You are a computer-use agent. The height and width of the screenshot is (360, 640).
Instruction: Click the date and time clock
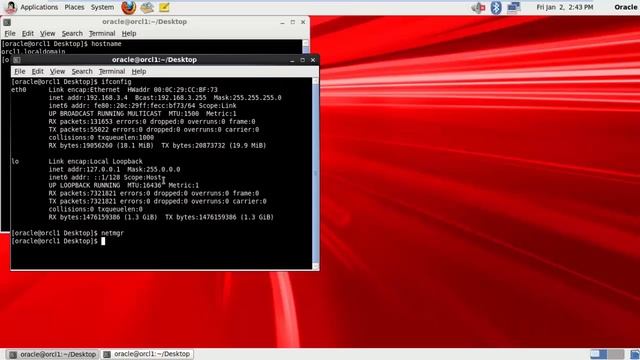tap(565, 7)
